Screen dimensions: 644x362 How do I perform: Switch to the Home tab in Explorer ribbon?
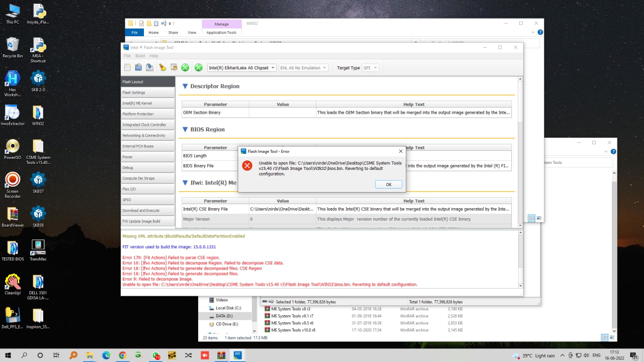(153, 33)
